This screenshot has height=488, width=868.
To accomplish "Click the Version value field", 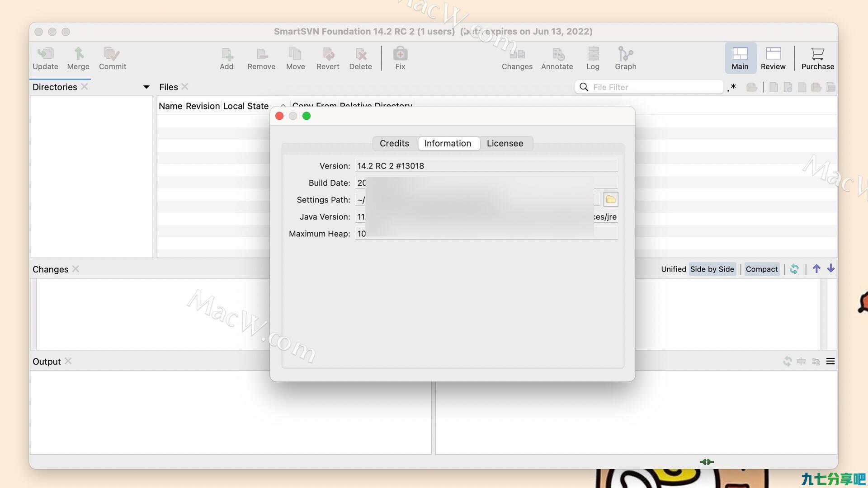I will coord(486,165).
